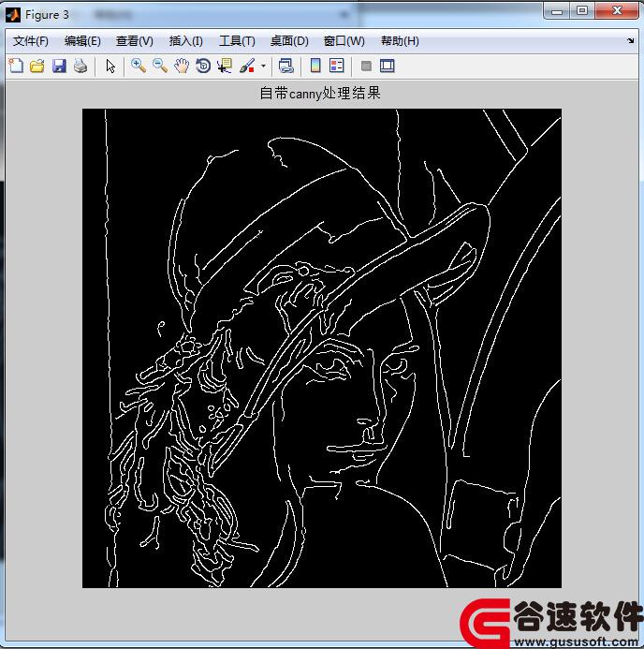Click the Show Plot Tools icon
The width and height of the screenshot is (644, 649).
[x=388, y=66]
